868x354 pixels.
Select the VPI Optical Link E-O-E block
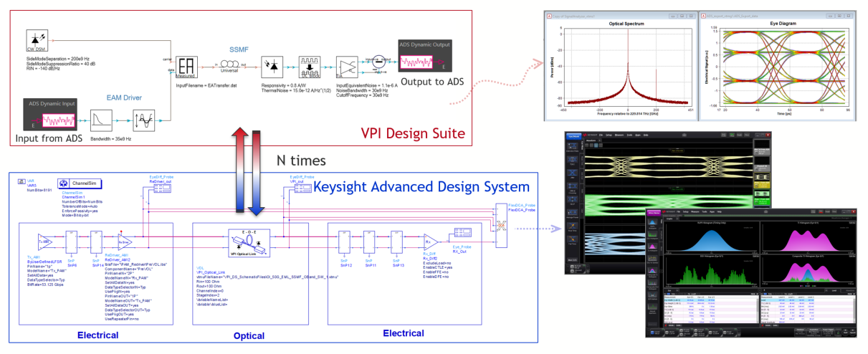pos(250,241)
